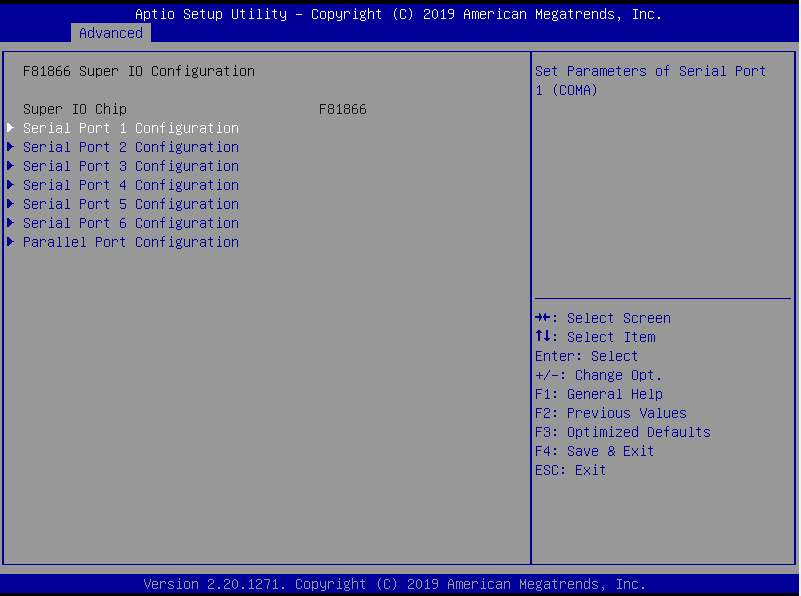Click the F81866 Super IO Configuration heading
The height and width of the screenshot is (596, 801).
[138, 71]
